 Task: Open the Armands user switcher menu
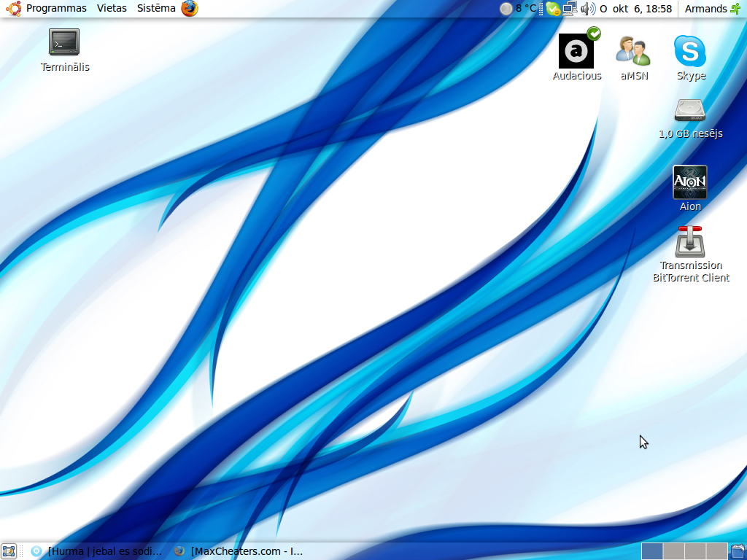click(x=706, y=9)
